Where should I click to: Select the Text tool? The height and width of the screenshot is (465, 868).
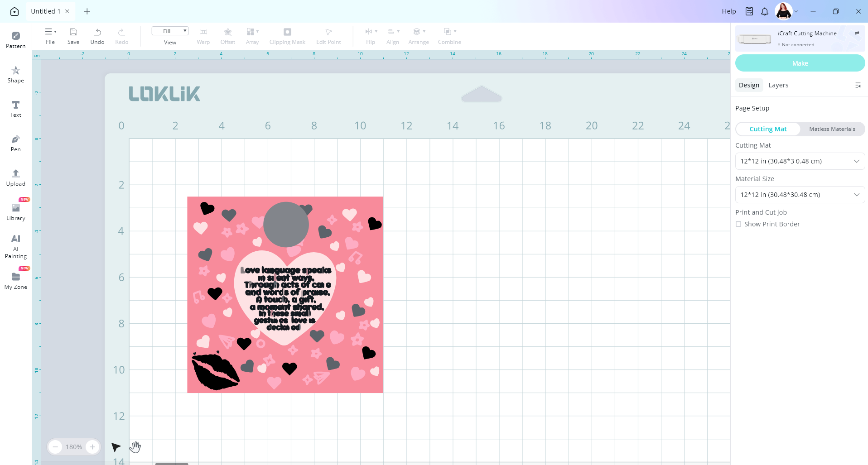[x=15, y=109]
